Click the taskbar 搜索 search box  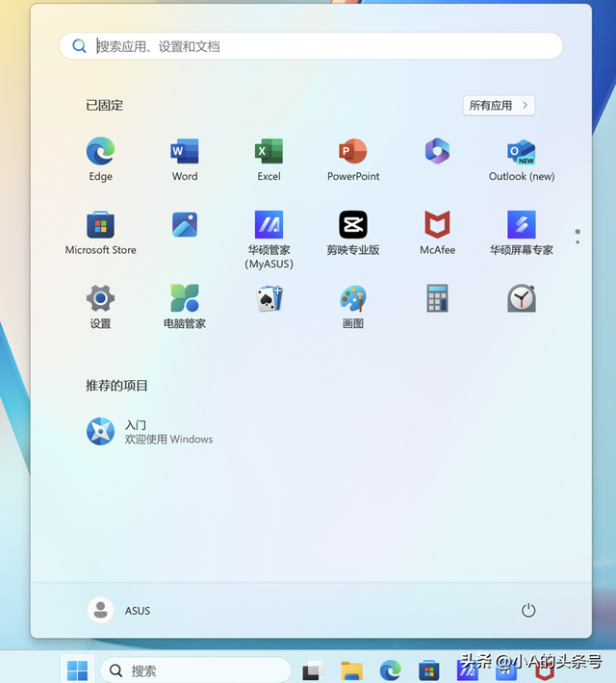pyautogui.click(x=195, y=670)
